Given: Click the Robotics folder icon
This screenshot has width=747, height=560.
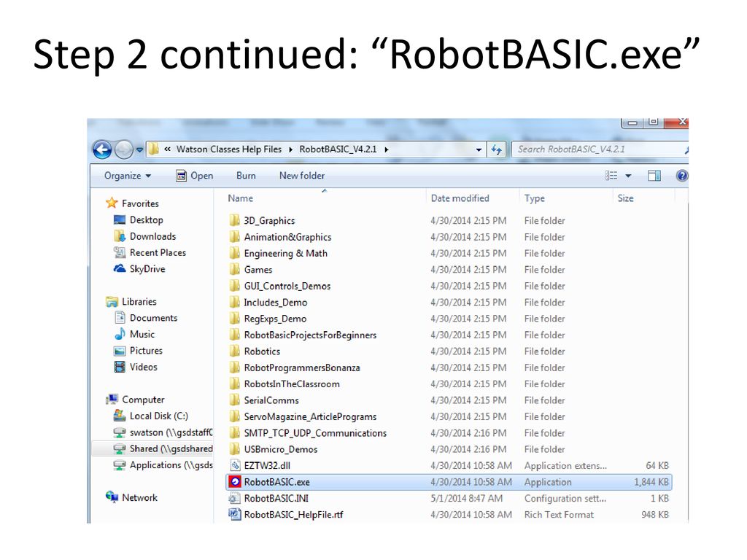Looking at the screenshot, I should point(234,351).
